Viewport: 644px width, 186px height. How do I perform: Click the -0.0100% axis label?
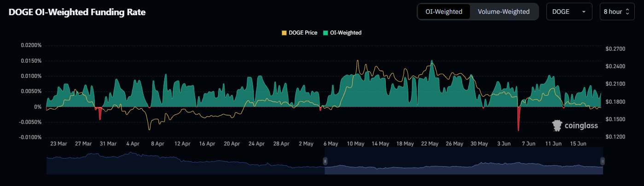30,137
